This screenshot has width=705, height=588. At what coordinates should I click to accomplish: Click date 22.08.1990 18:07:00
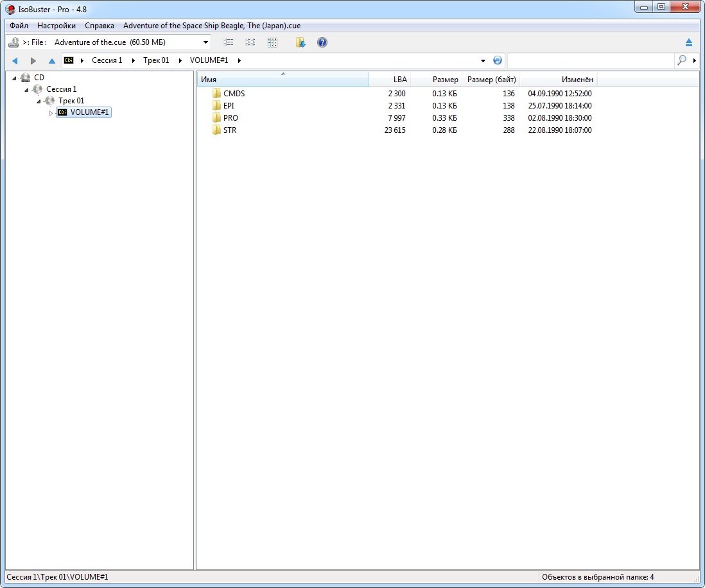(x=560, y=130)
